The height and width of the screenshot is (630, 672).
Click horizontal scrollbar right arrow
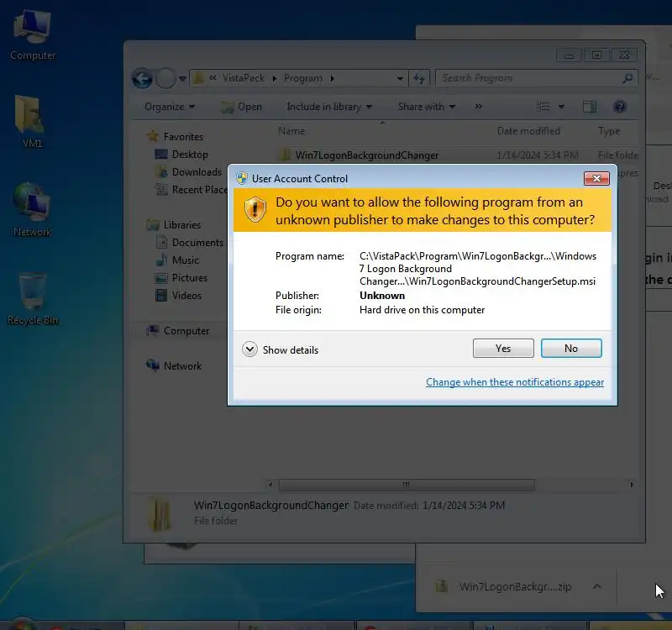[x=632, y=485]
